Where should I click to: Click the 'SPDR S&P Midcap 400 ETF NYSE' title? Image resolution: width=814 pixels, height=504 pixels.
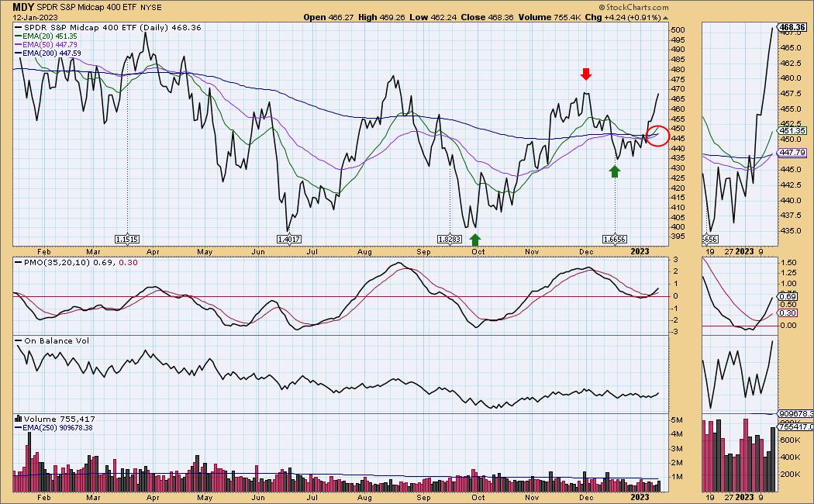[99, 7]
